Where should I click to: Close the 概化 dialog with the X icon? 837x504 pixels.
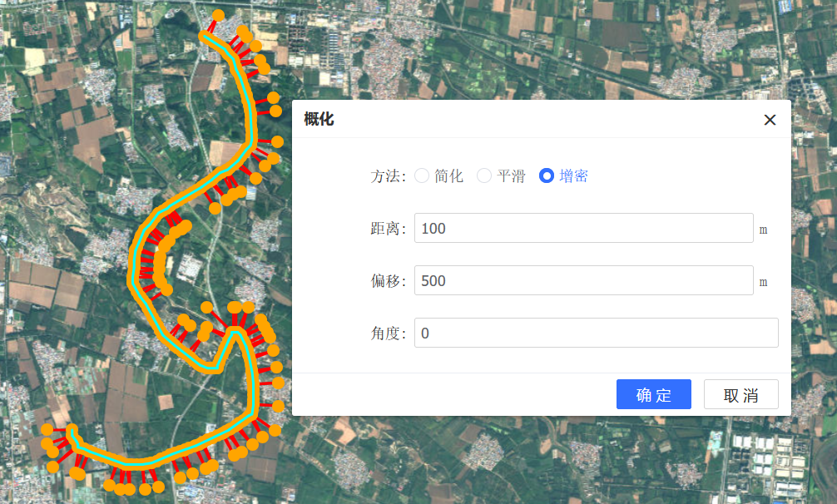point(770,120)
